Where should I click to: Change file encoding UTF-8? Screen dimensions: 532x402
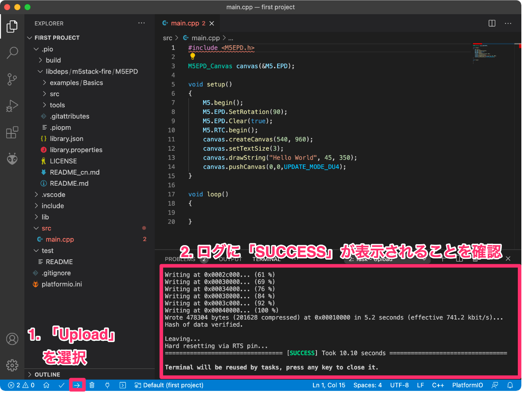click(399, 385)
